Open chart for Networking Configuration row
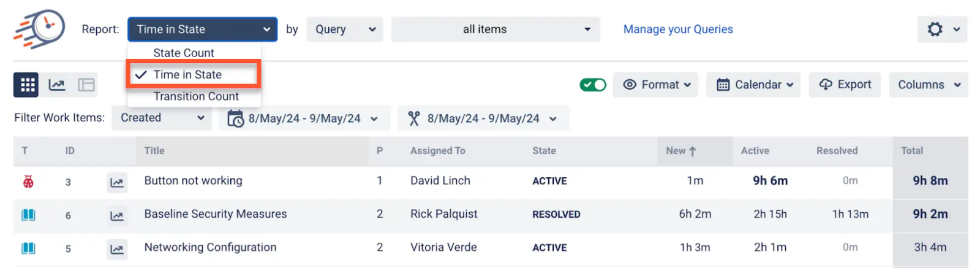Viewport: 980px width, 268px height. pos(116,248)
